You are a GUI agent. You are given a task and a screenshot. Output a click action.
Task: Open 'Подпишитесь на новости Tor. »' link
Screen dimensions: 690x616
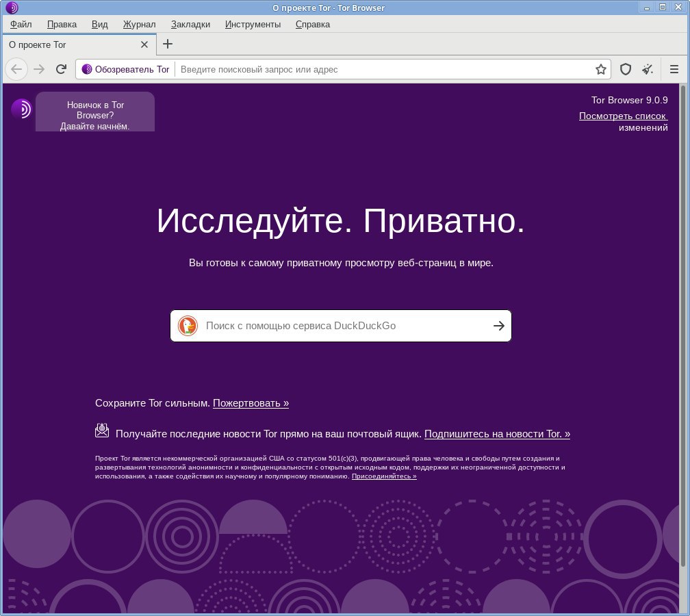point(497,434)
